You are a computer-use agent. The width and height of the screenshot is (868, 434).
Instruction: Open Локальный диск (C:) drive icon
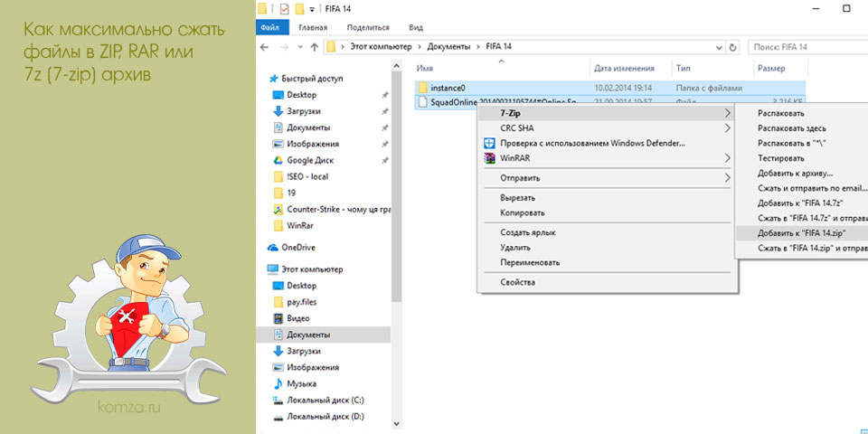point(278,400)
